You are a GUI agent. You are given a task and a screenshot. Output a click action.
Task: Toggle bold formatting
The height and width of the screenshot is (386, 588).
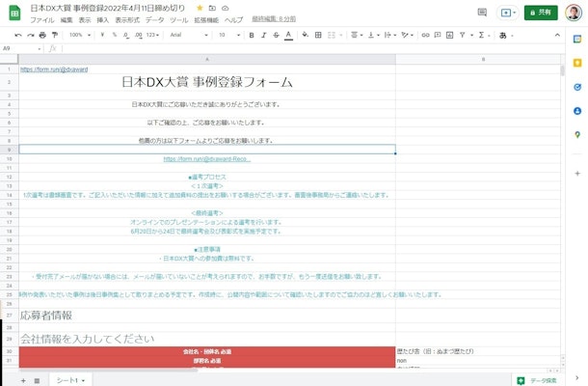[251, 35]
